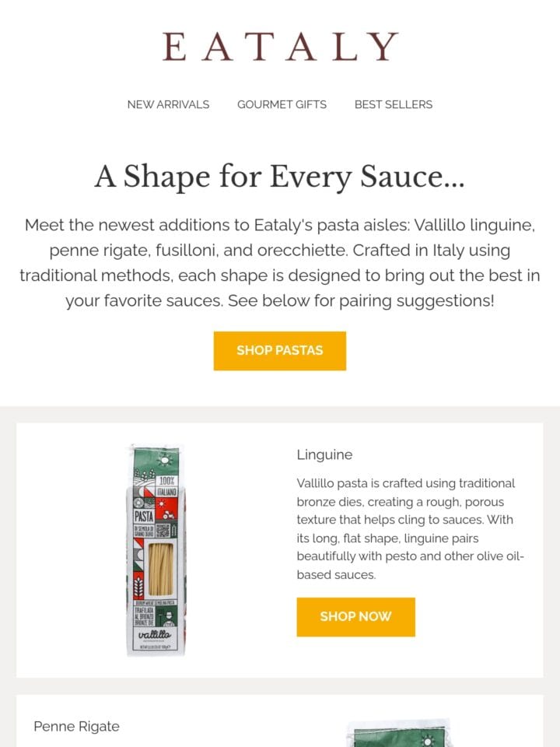The image size is (560, 747).
Task: Select the Linguine product title
Action: pyautogui.click(x=324, y=454)
